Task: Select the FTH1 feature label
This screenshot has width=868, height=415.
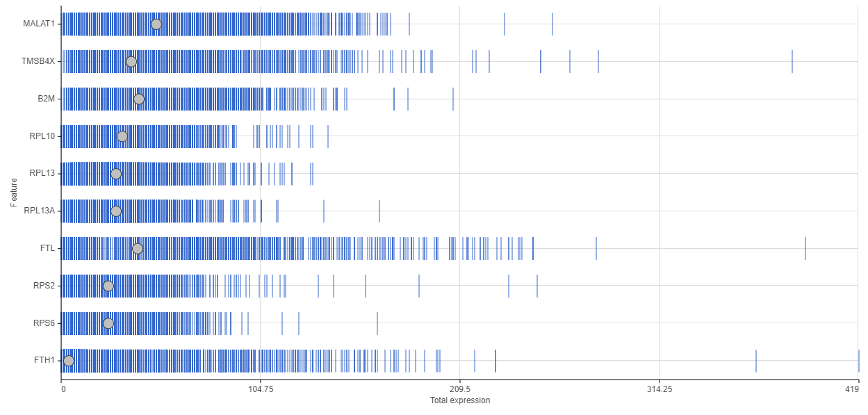Action: click(x=44, y=360)
